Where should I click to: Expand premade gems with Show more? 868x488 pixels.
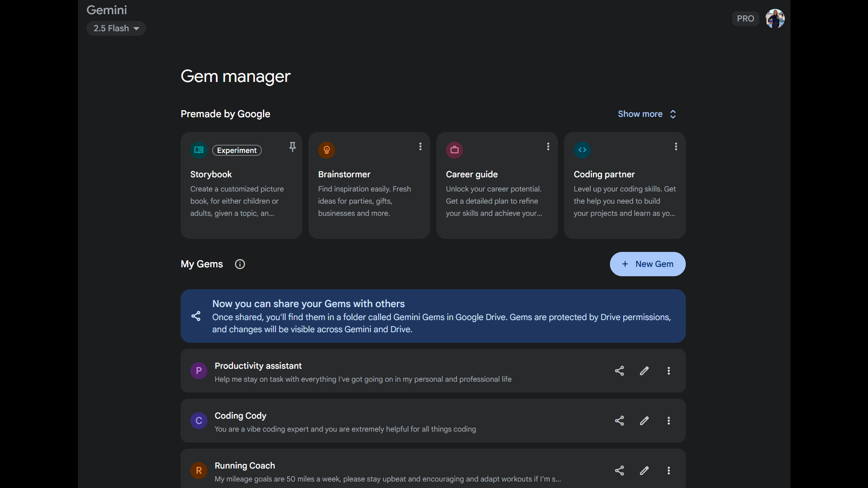click(x=647, y=114)
